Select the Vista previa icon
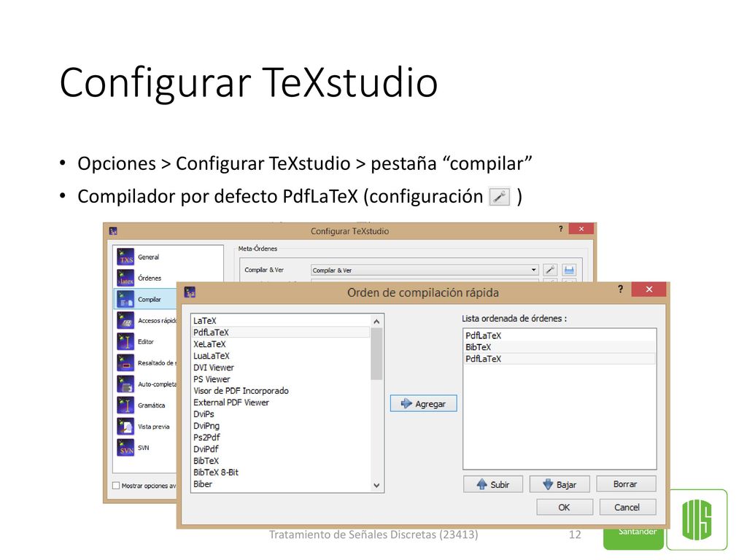747x560 pixels. tap(125, 426)
